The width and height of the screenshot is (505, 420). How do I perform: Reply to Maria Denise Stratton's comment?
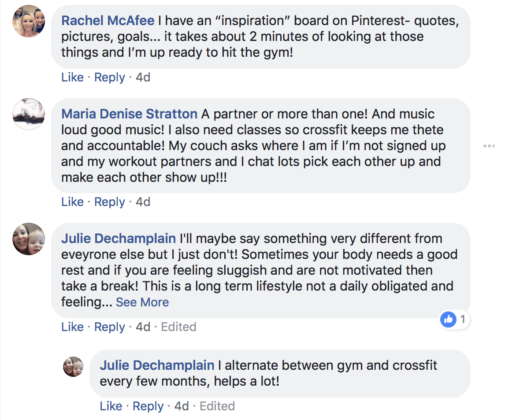109,202
